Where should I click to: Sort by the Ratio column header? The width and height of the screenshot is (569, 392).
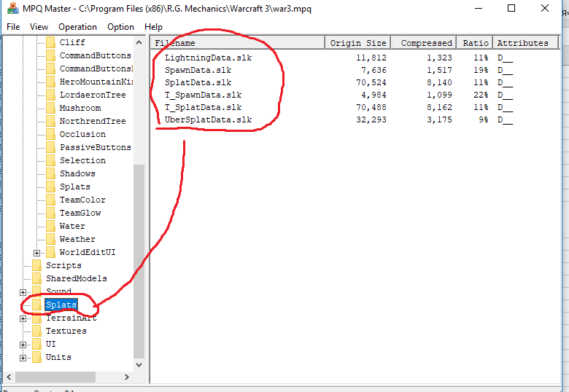[x=475, y=43]
